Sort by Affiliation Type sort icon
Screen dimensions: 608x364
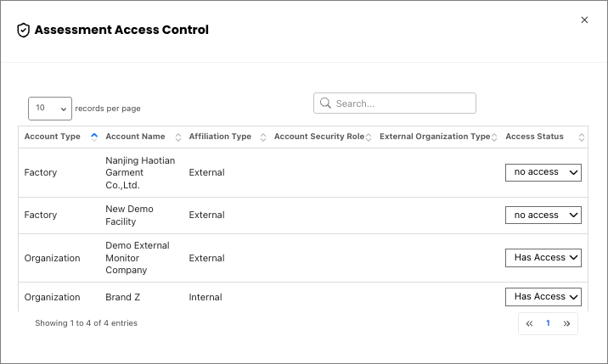point(263,137)
